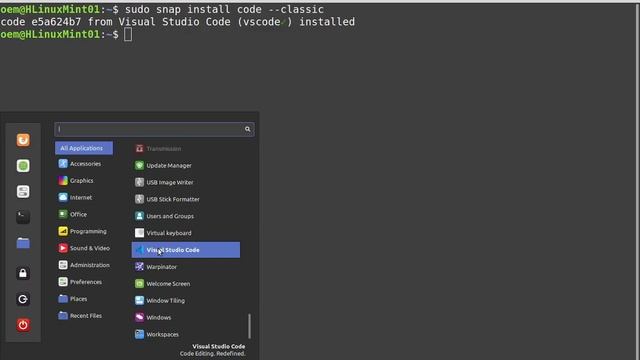
Task: Launch Update Manager
Action: pos(186,165)
